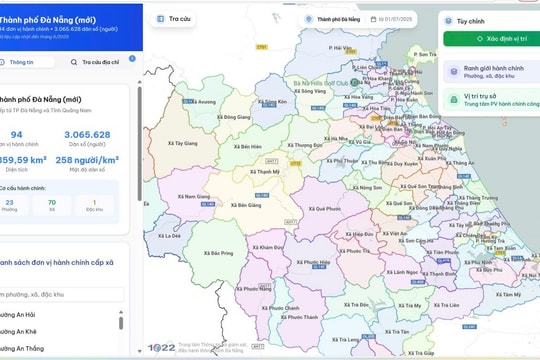Click the Ranh giới hành chính layer icon
The width and height of the screenshot is (540, 360).
tap(454, 72)
